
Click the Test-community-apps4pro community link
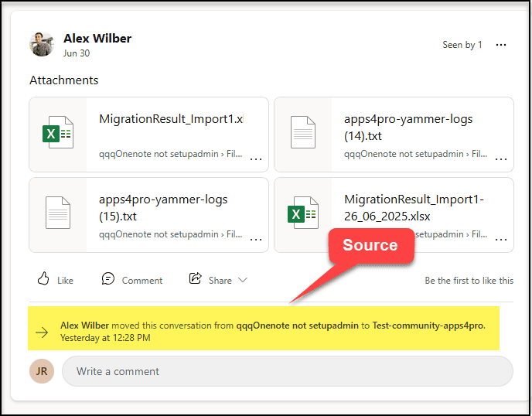click(428, 326)
